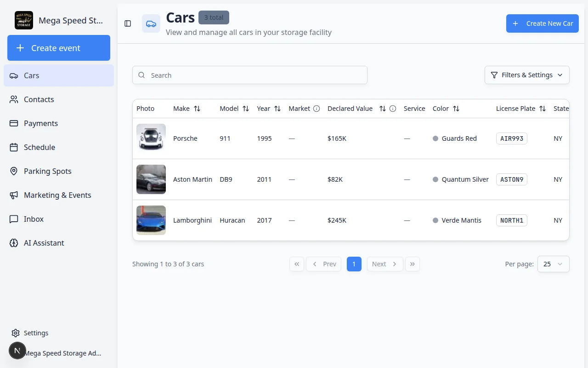Click the round N avatar
This screenshot has height=368, width=588.
(x=17, y=351)
